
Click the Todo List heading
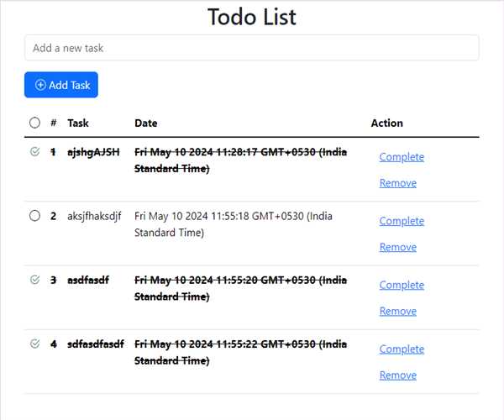[252, 17]
